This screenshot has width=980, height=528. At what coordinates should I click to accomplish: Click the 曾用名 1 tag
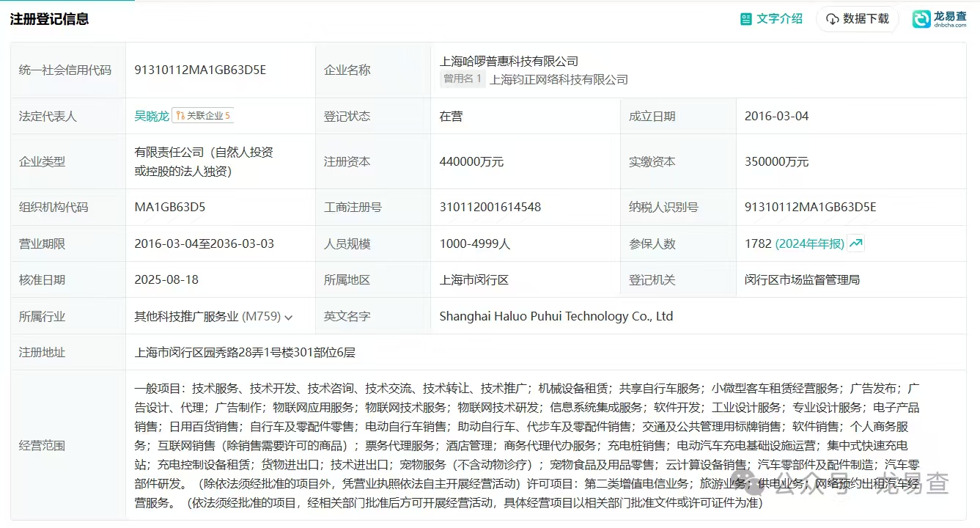click(463, 79)
